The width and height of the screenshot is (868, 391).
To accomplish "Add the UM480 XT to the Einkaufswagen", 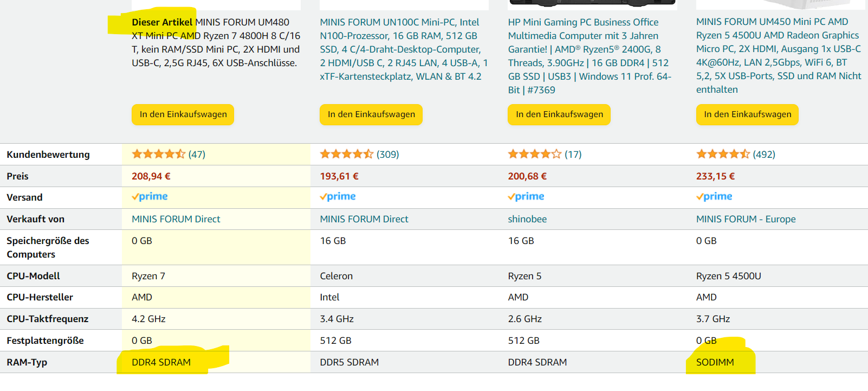I will (183, 114).
